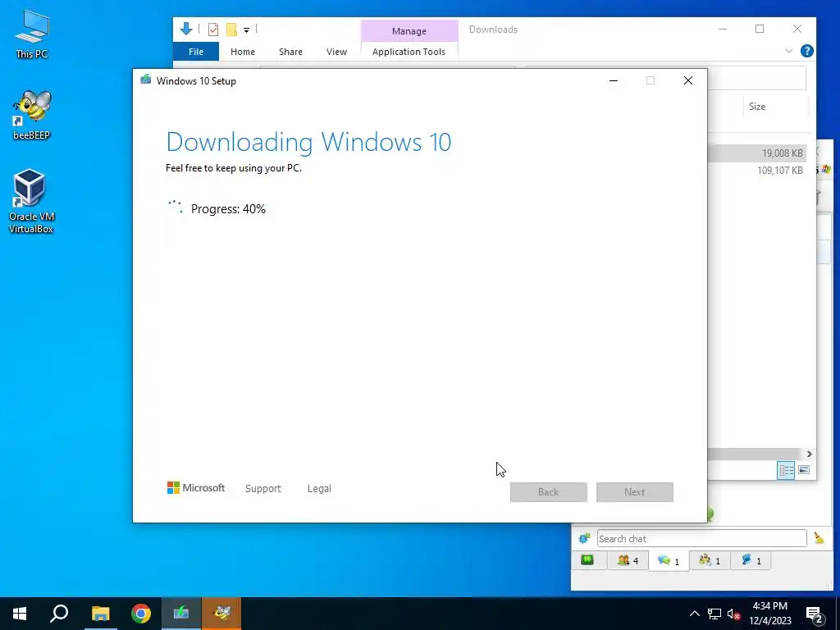Click the Microsoft logo in Setup
Image resolution: width=840 pixels, height=630 pixels.
pyautogui.click(x=195, y=488)
